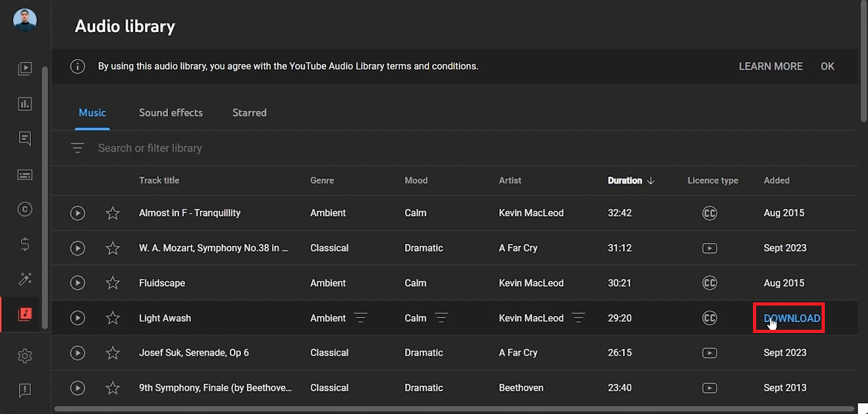Screen dimensions: 868x414
Task: Star the Light Awash track
Action: pyautogui.click(x=113, y=318)
